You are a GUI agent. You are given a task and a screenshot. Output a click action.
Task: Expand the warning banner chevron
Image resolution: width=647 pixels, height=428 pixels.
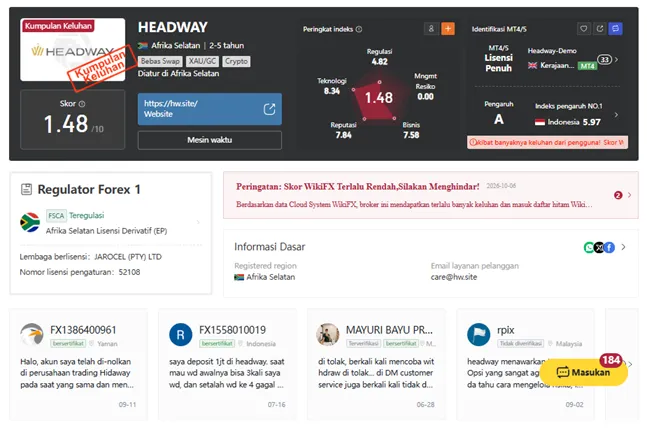tap(629, 195)
